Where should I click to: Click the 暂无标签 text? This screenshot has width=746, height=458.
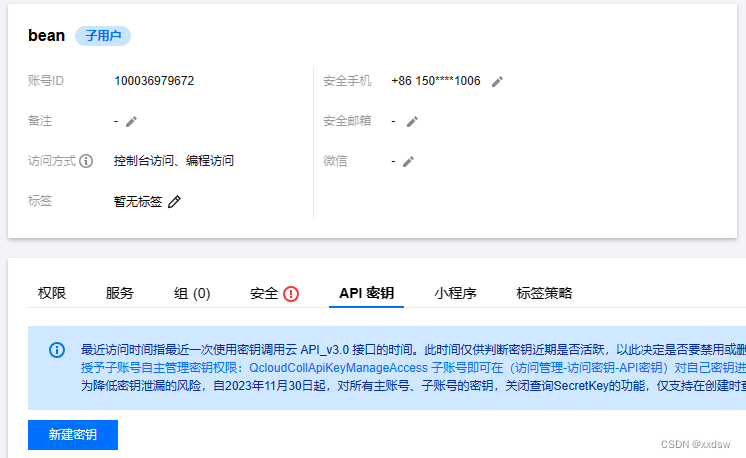coord(138,201)
